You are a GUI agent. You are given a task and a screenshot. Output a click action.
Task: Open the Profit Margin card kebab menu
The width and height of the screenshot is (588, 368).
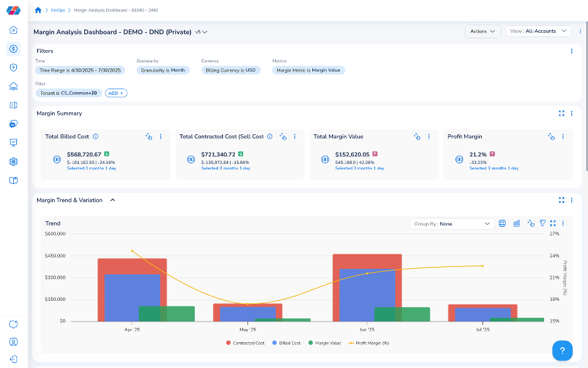point(563,136)
